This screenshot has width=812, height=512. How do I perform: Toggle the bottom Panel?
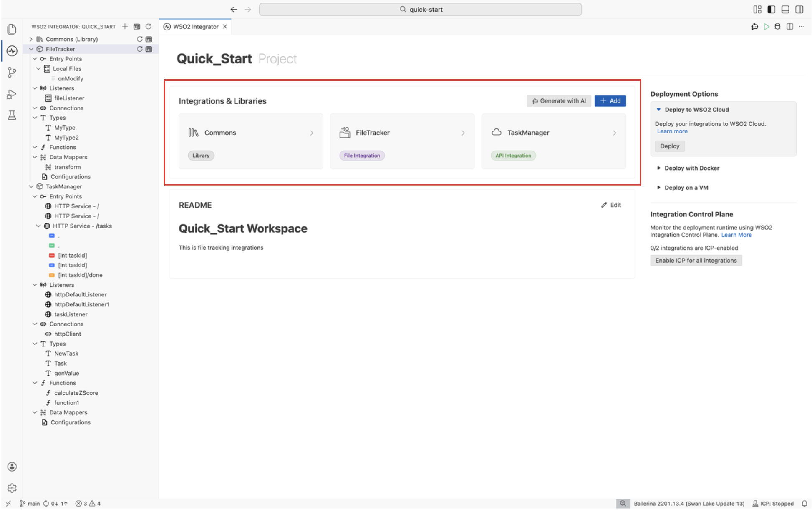click(785, 9)
